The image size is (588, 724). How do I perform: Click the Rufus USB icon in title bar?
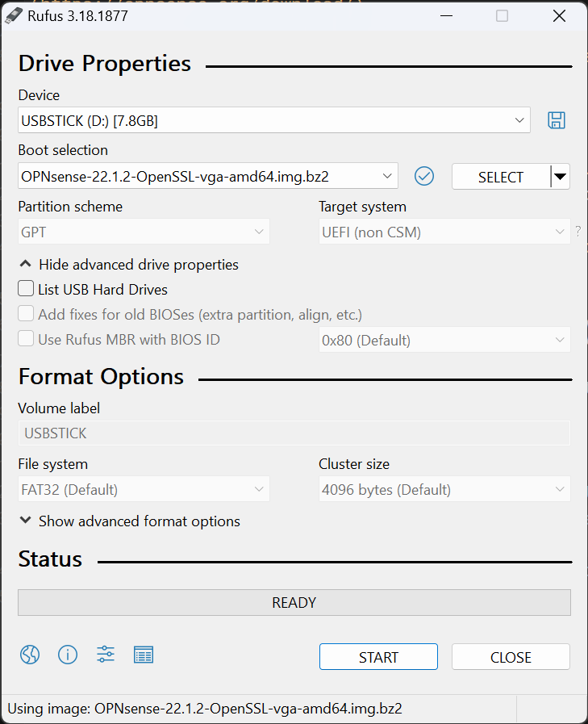click(15, 15)
